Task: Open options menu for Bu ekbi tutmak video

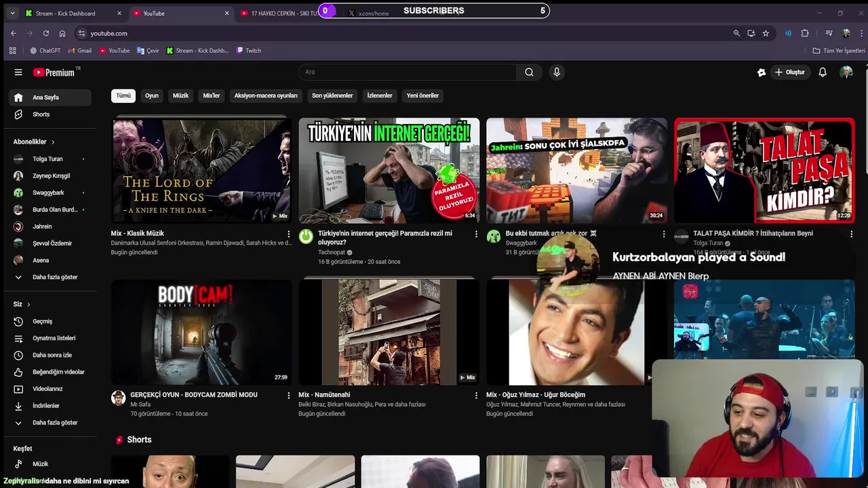Action: coord(664,234)
